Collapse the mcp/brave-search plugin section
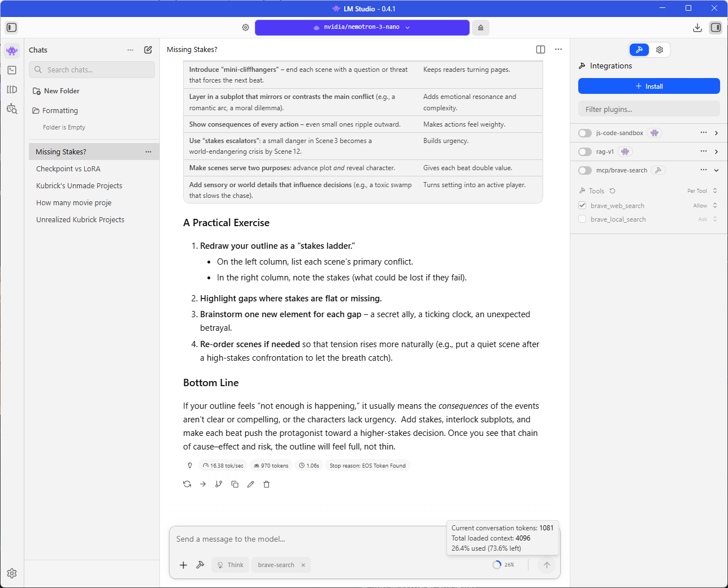Image resolution: width=728 pixels, height=588 pixels. (x=716, y=170)
